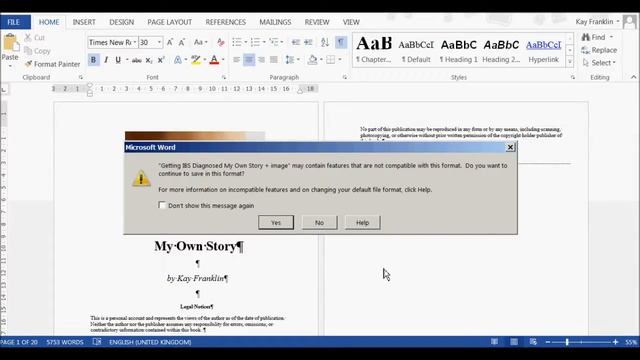The width and height of the screenshot is (640, 360).
Task: Open proofing errors icon in status bar
Action: pos(97,342)
